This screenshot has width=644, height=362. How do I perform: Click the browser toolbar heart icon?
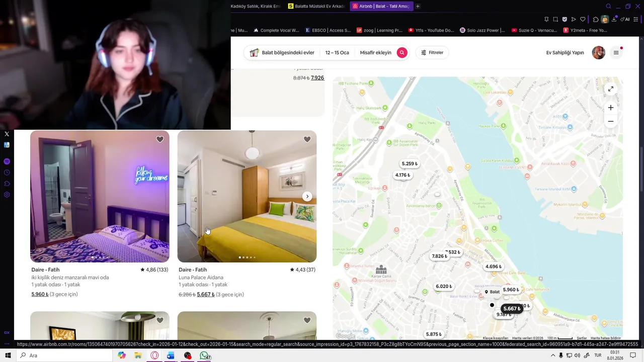tap(583, 19)
